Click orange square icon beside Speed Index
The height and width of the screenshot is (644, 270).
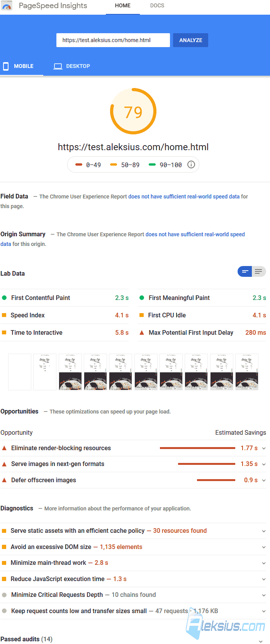point(4,315)
